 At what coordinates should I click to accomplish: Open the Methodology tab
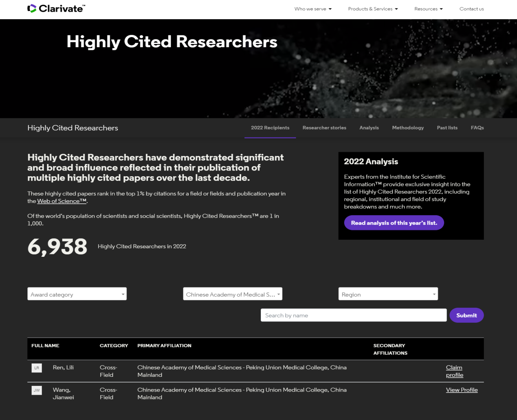408,128
